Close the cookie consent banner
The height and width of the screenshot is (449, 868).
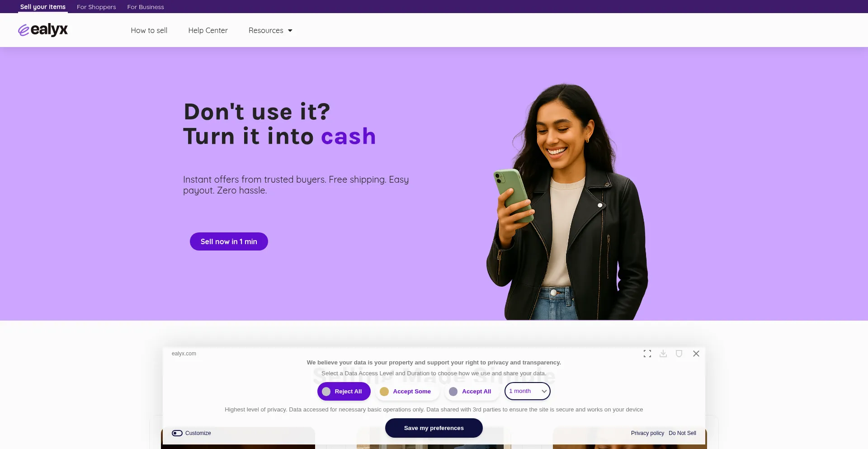[696, 354]
